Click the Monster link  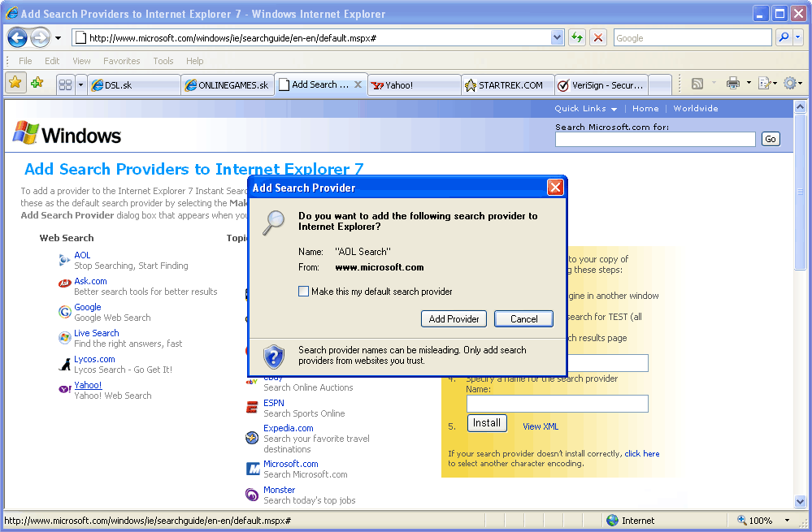point(279,490)
